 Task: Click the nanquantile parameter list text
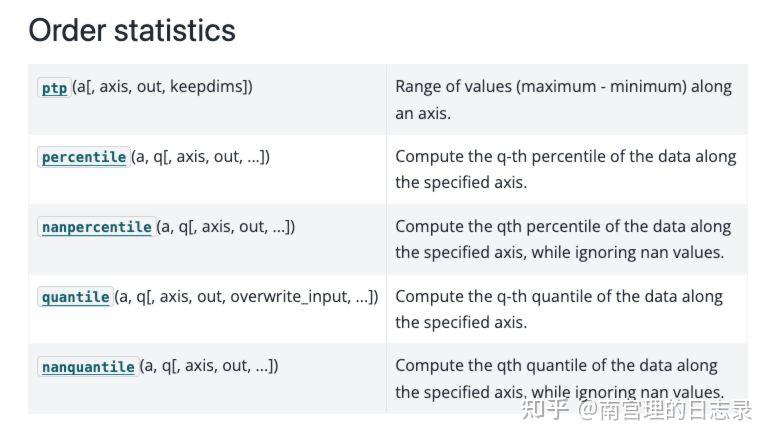(208, 367)
